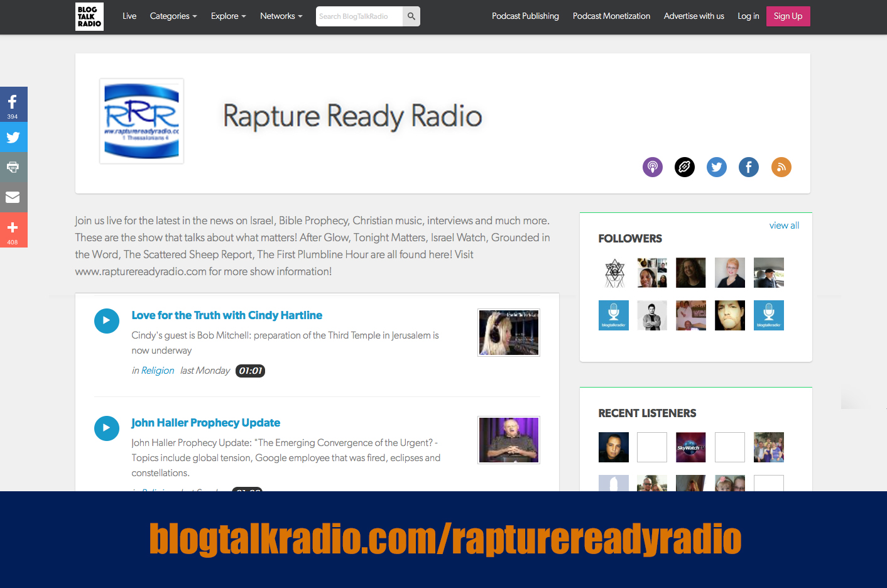Viewport: 887px width, 588px height.
Task: Open the show's Twitter profile icon
Action: [x=717, y=167]
